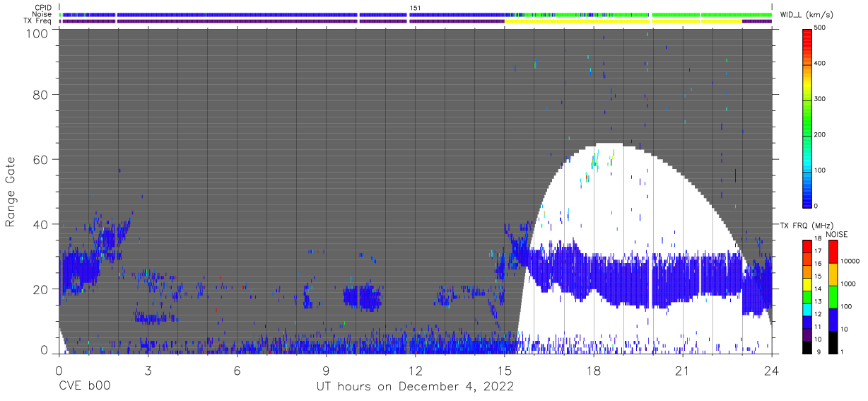
Task: Click the red top of the width colorbar
Action: point(808,35)
